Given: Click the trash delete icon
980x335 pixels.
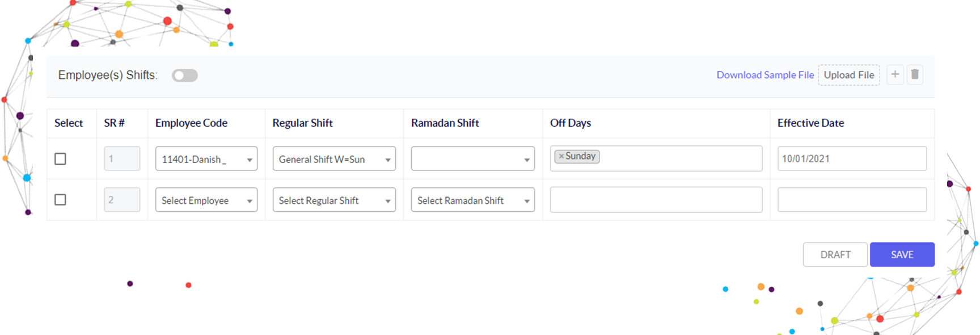Looking at the screenshot, I should pos(915,74).
